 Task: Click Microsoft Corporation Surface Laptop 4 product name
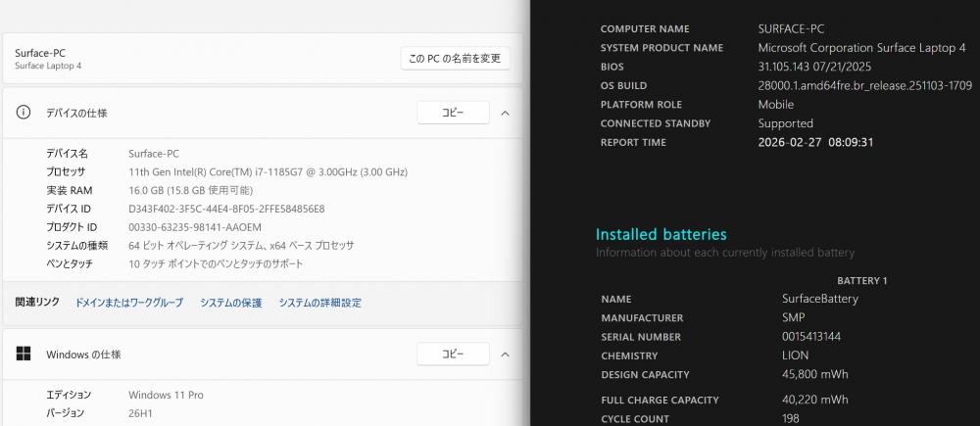point(861,47)
